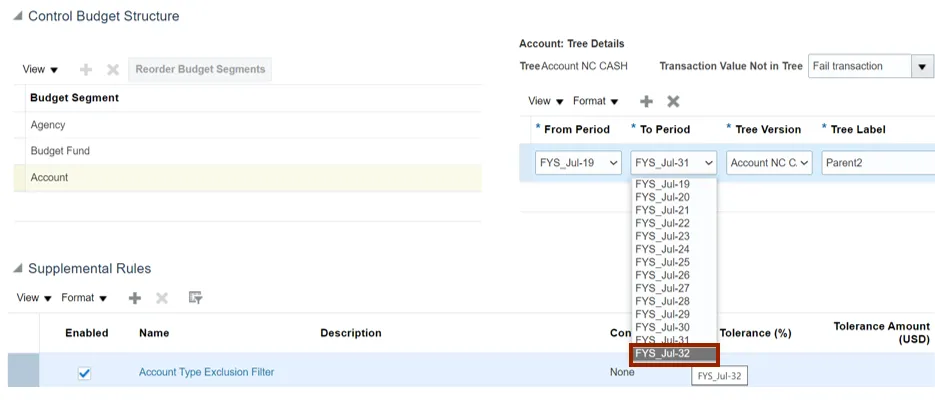Select FYS_Jul-32 from the period list
The width and height of the screenshot is (935, 400).
point(674,354)
